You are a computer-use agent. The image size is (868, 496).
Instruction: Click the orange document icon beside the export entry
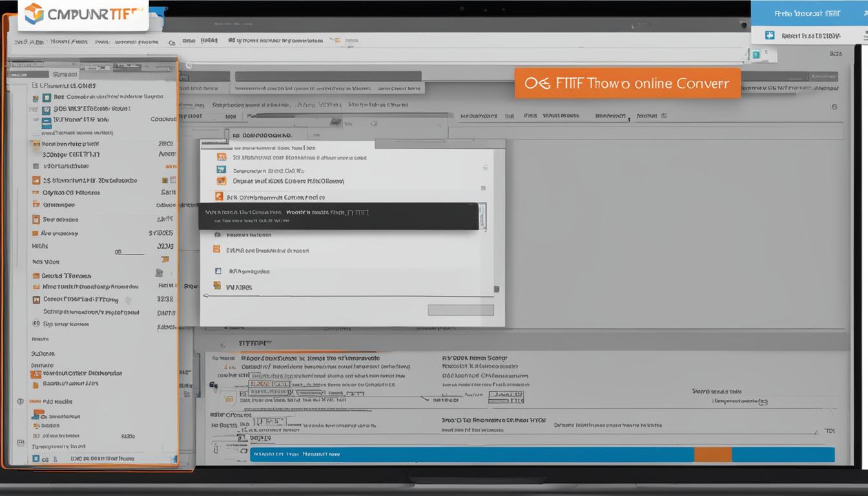pos(218,250)
